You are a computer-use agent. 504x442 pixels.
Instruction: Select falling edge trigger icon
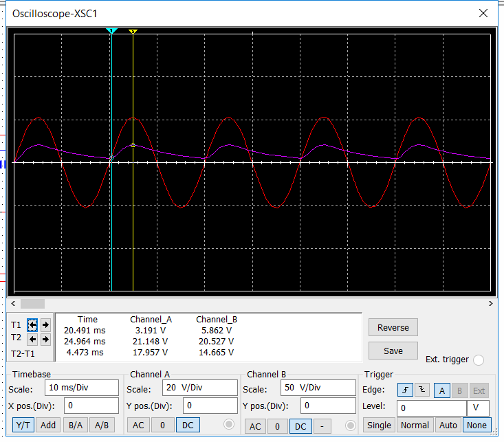tap(424, 390)
